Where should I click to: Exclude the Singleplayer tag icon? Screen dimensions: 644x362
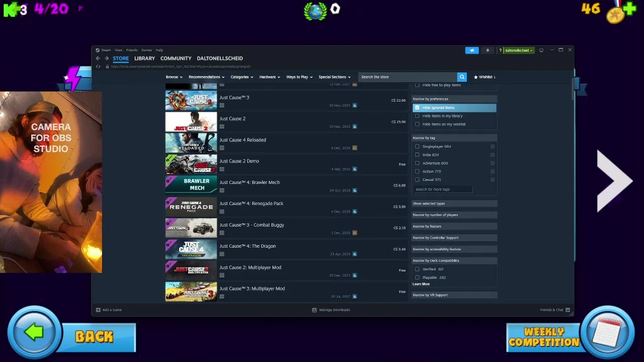coord(493,146)
